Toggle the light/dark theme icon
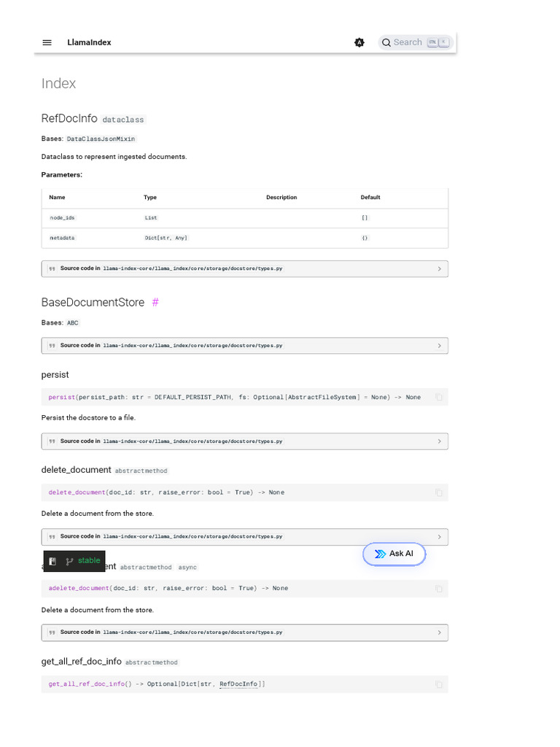 tap(359, 42)
